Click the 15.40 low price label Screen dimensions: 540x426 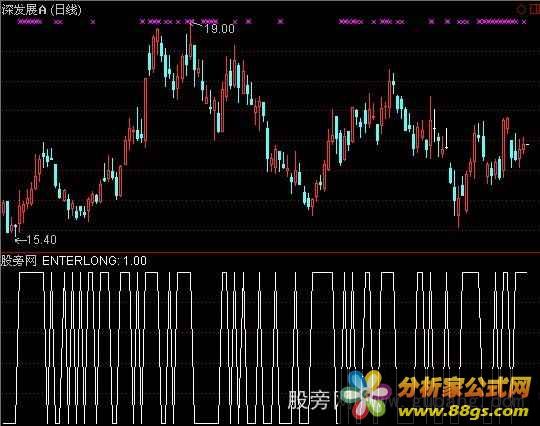coord(41,239)
